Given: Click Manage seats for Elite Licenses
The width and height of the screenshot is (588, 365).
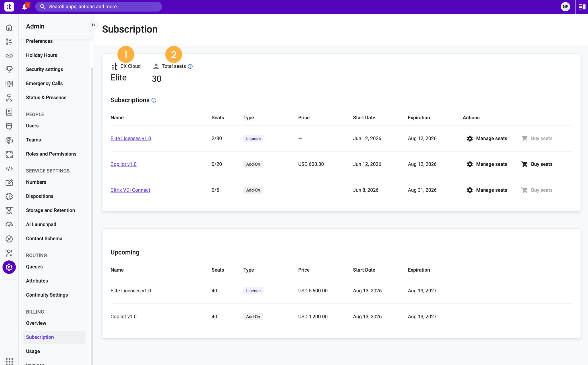Looking at the screenshot, I should click(487, 138).
